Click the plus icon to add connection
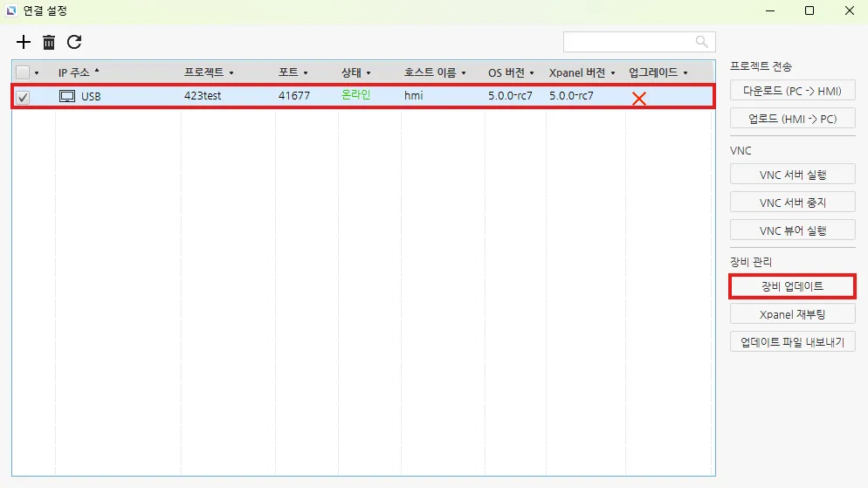Viewport: 868px width, 488px height. pos(24,42)
